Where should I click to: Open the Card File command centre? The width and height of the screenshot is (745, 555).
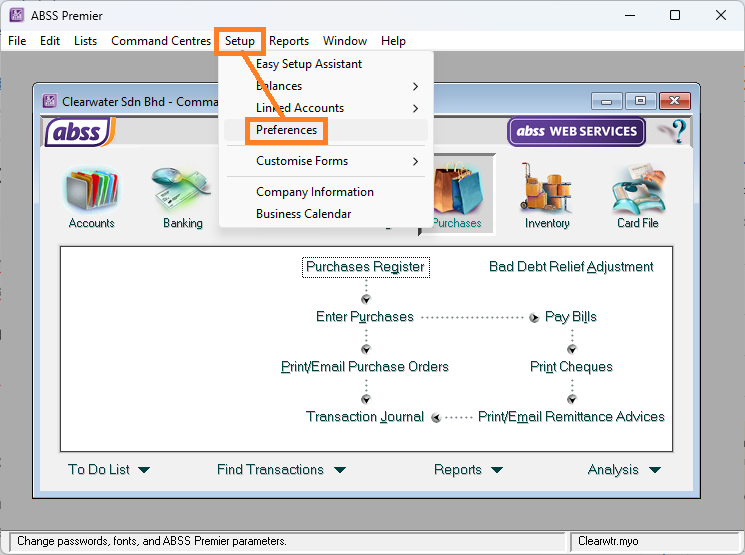(x=638, y=197)
